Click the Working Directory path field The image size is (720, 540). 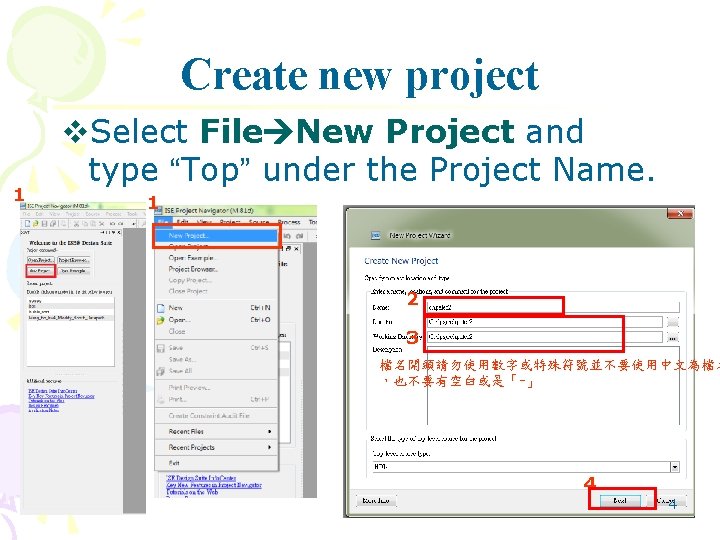544,337
